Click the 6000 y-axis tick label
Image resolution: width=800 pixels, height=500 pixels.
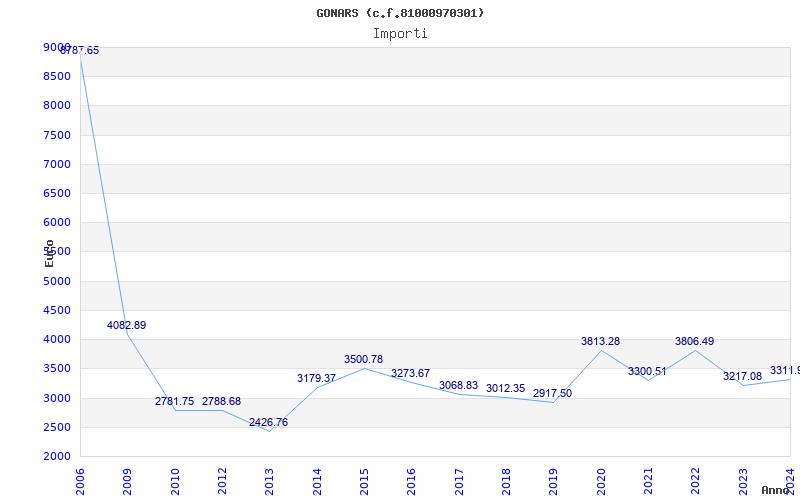[x=57, y=222]
